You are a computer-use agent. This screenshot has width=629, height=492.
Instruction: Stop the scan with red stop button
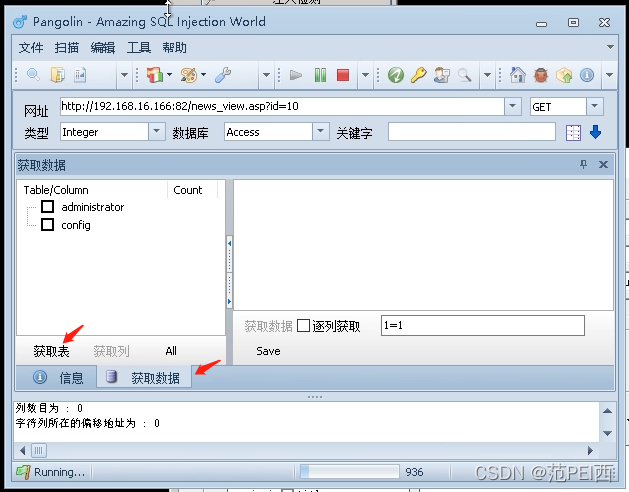pyautogui.click(x=343, y=75)
